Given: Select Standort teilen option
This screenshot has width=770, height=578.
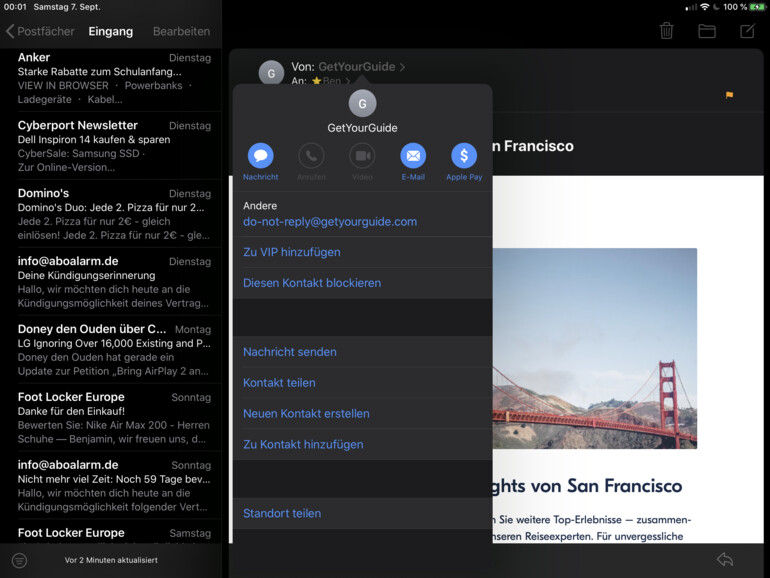Looking at the screenshot, I should (363, 513).
